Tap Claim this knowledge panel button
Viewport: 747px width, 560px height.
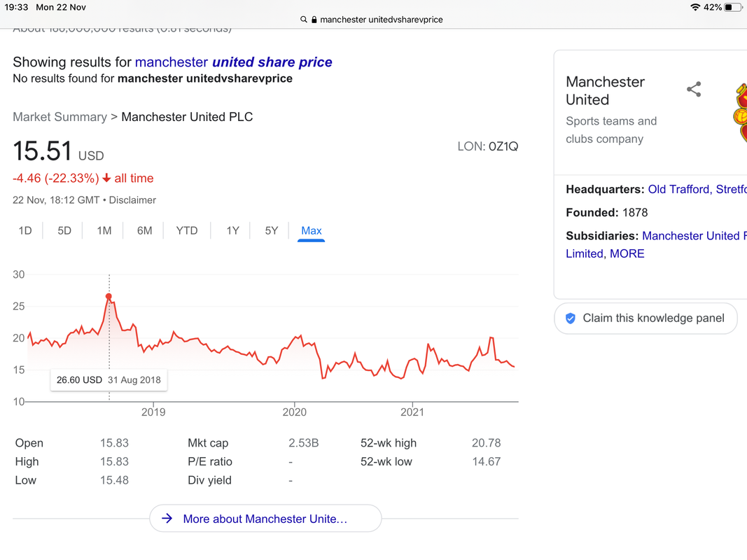[x=646, y=318]
